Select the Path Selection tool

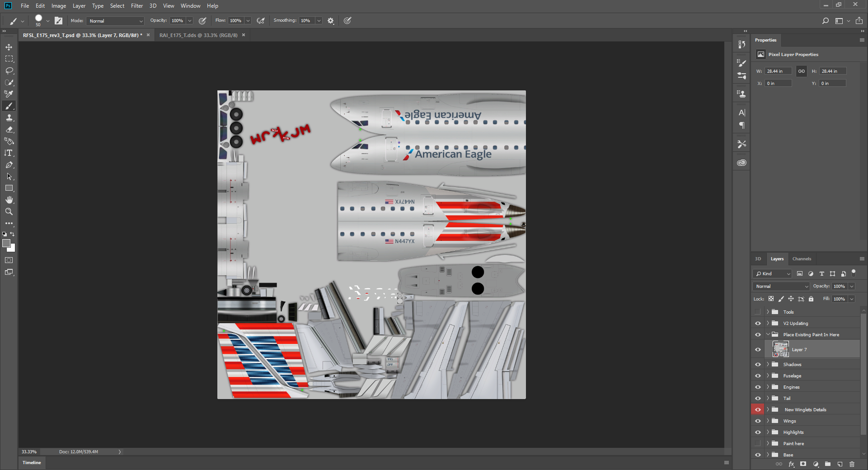coord(9,176)
